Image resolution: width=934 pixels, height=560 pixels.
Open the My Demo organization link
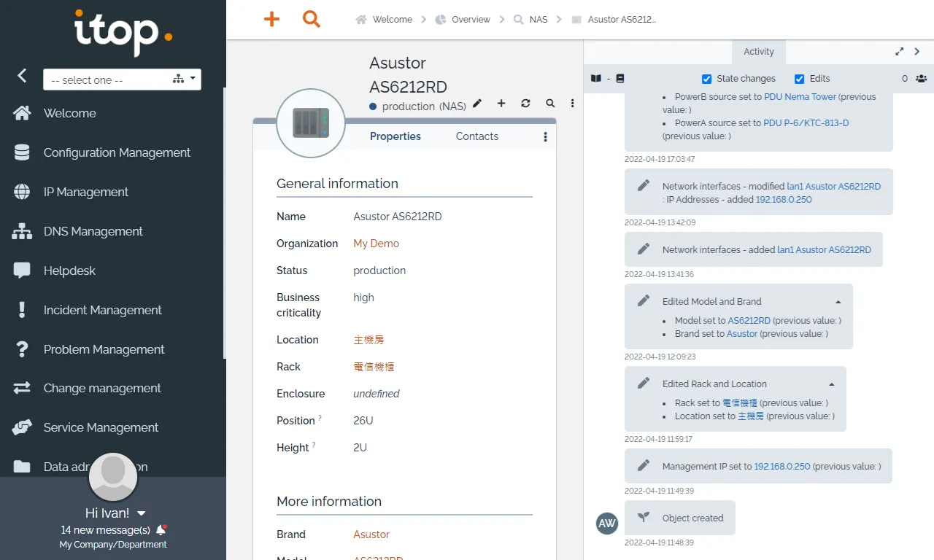click(377, 244)
